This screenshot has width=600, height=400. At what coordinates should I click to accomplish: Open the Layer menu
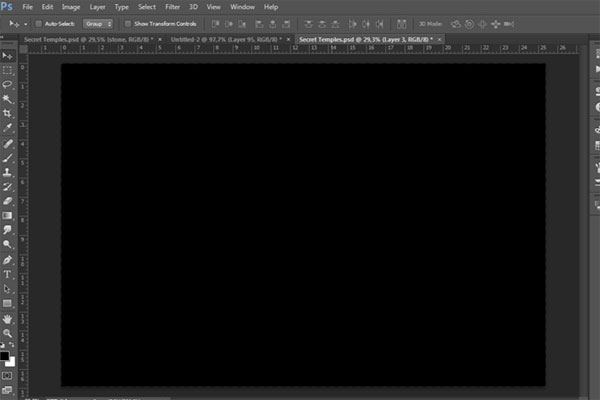click(x=97, y=7)
